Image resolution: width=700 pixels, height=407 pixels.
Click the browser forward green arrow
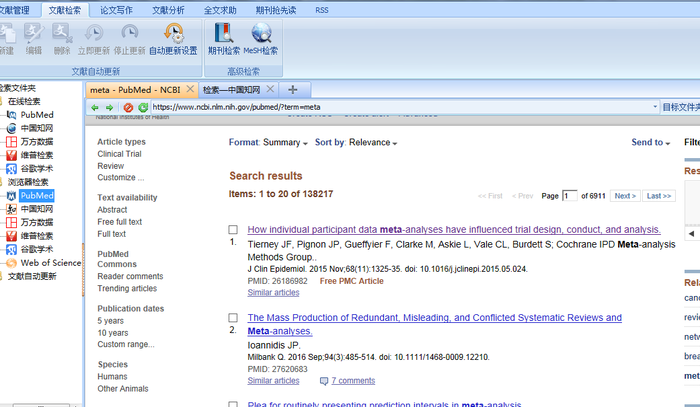coord(109,107)
